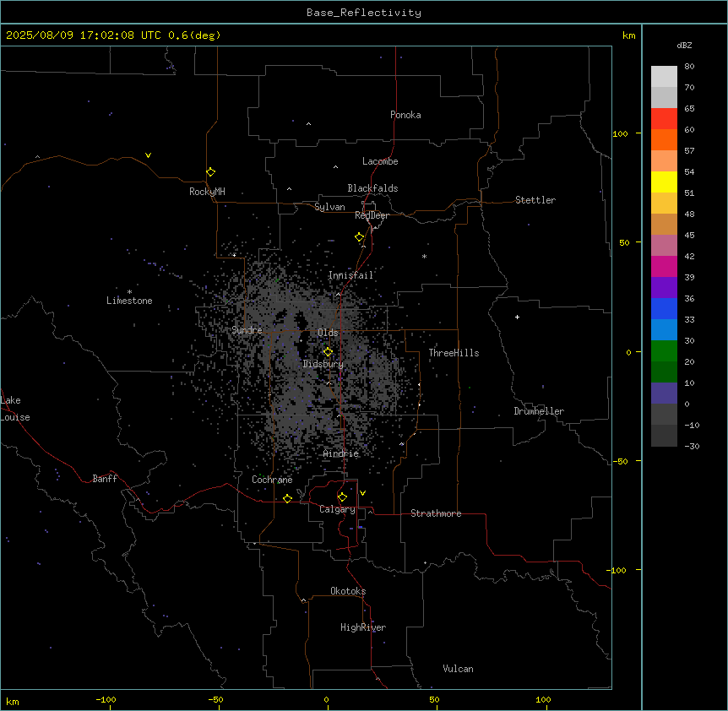
Task: Click the dBZ legend heading
Action: (684, 45)
